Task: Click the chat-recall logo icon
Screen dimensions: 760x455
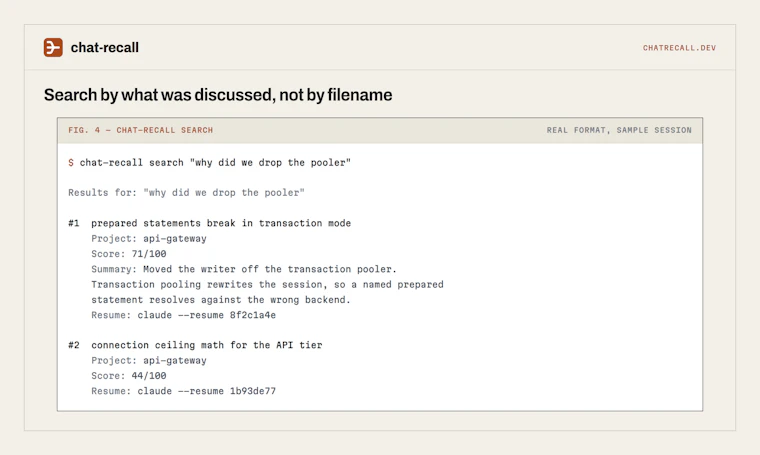Action: coord(53,47)
